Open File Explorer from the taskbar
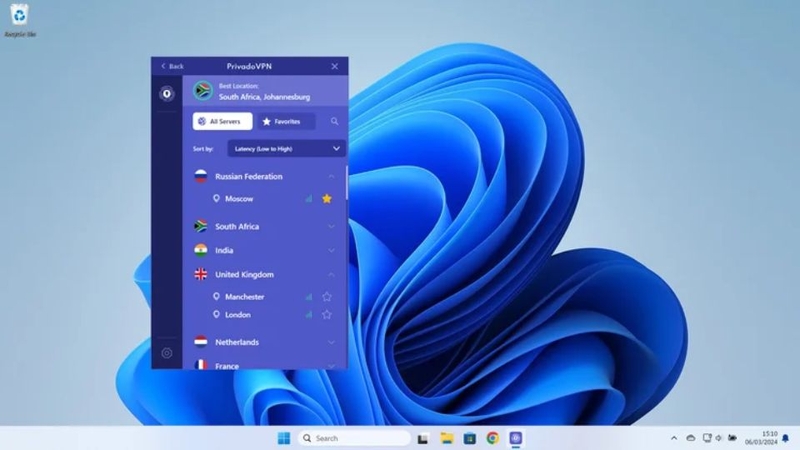Screen dimensions: 800x450 (447, 438)
